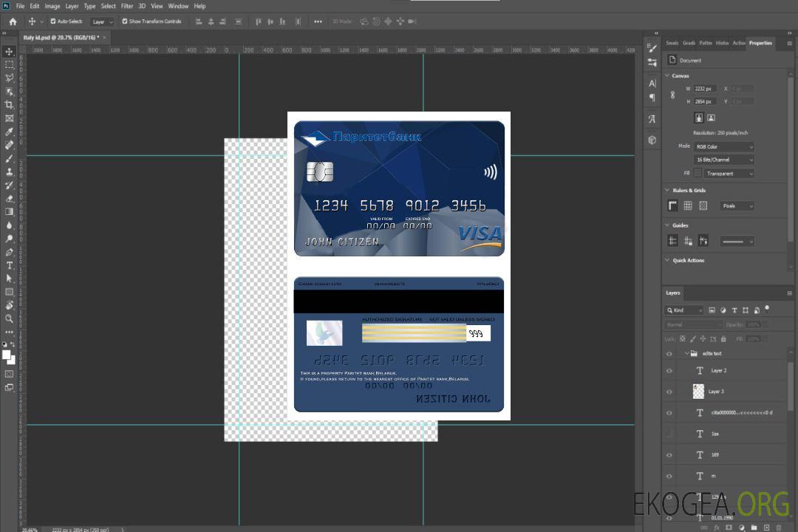Hide Layer 3 visibility eye
This screenshot has width=798, height=532.
coord(669,392)
